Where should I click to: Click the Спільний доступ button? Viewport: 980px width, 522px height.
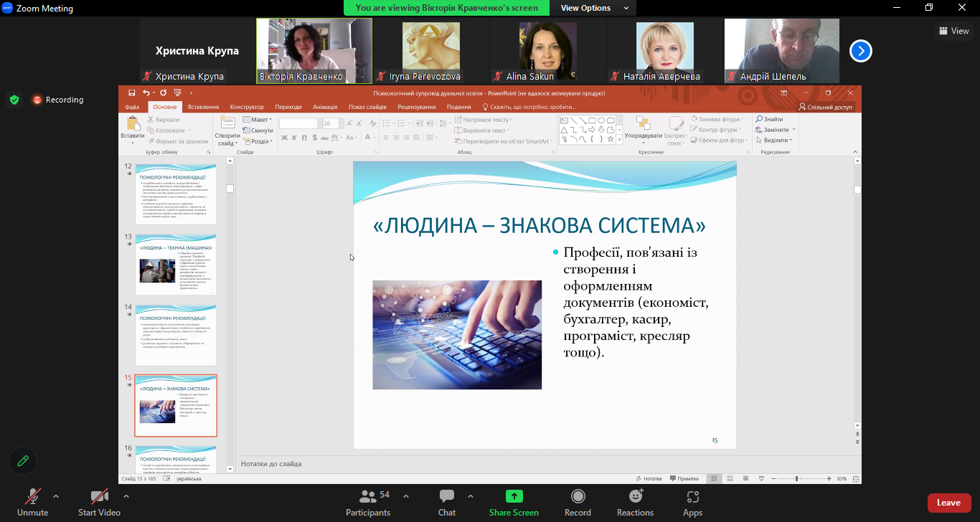[x=826, y=107]
